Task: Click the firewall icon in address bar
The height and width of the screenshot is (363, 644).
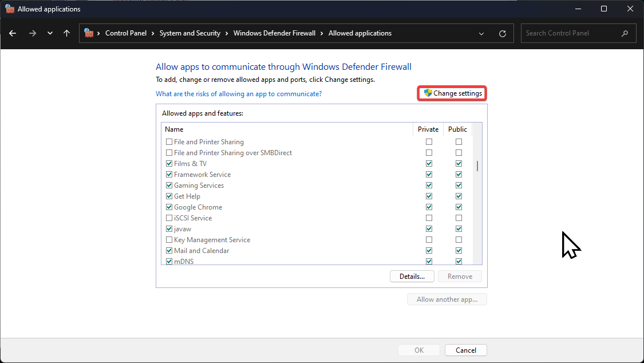Action: (x=89, y=33)
